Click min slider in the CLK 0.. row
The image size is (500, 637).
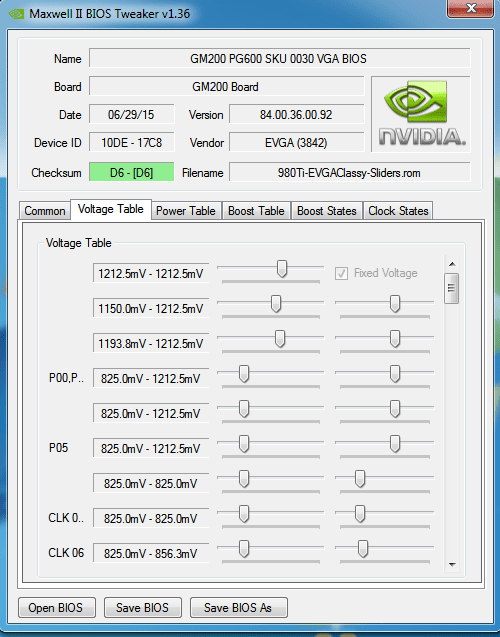click(244, 514)
